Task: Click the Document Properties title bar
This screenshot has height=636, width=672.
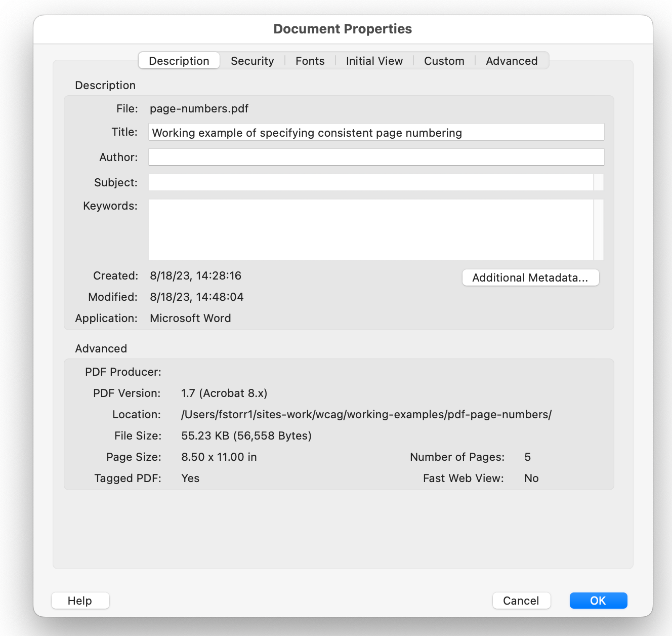Action: [x=342, y=29]
